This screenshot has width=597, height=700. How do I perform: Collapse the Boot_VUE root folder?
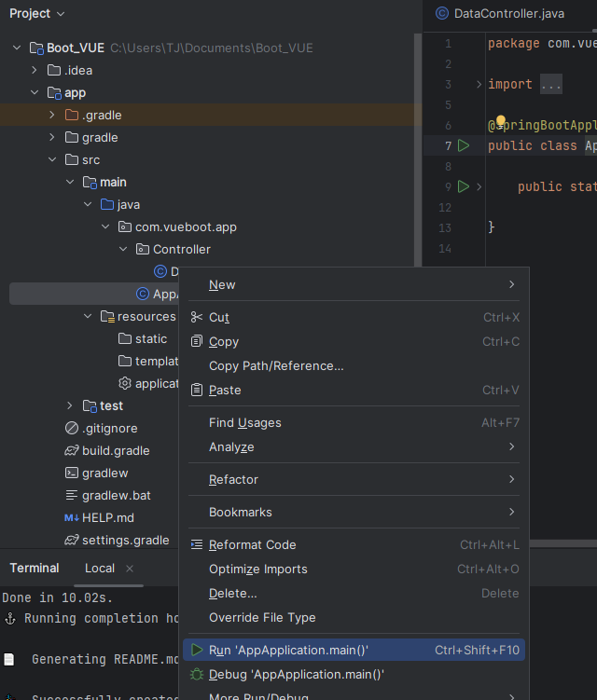tap(17, 48)
